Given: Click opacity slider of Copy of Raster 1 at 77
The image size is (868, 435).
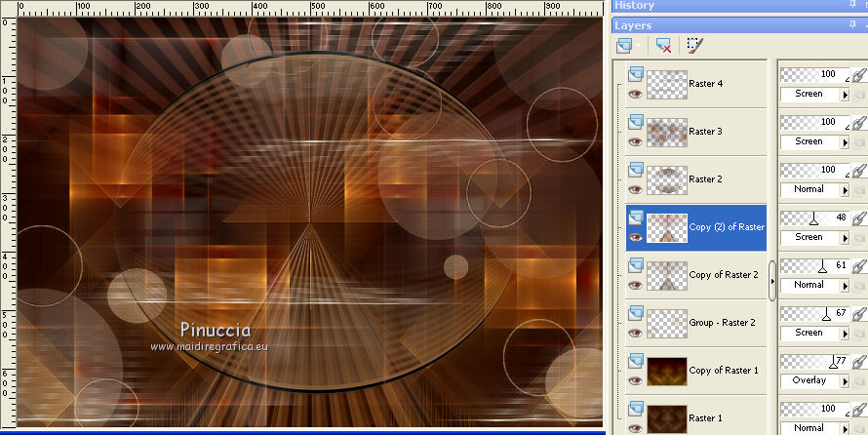Looking at the screenshot, I should tap(815, 362).
